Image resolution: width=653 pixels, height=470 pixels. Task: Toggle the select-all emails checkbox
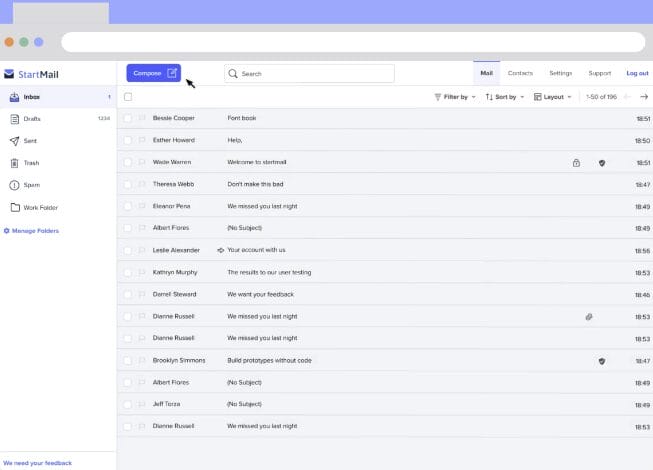pos(128,97)
